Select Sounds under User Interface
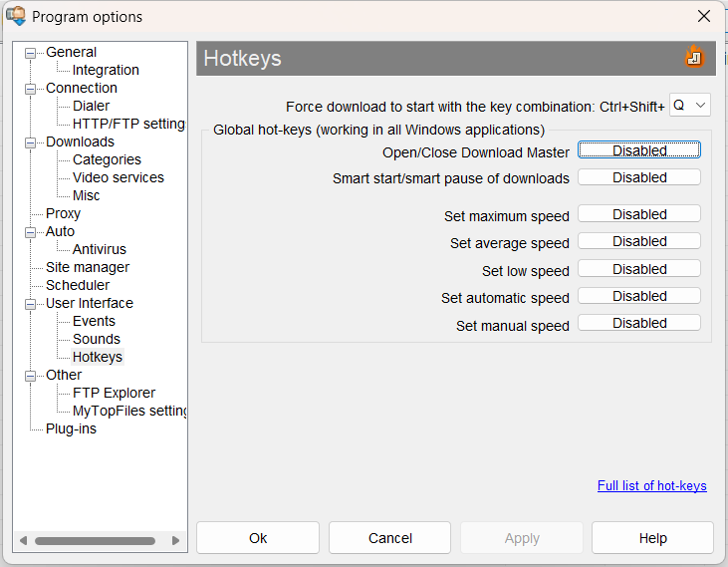 pyautogui.click(x=96, y=339)
